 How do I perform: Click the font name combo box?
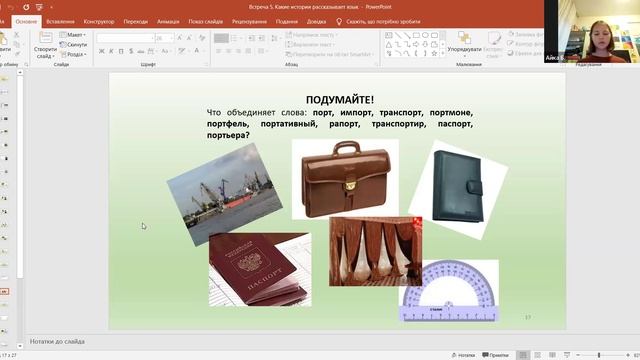(x=125, y=38)
